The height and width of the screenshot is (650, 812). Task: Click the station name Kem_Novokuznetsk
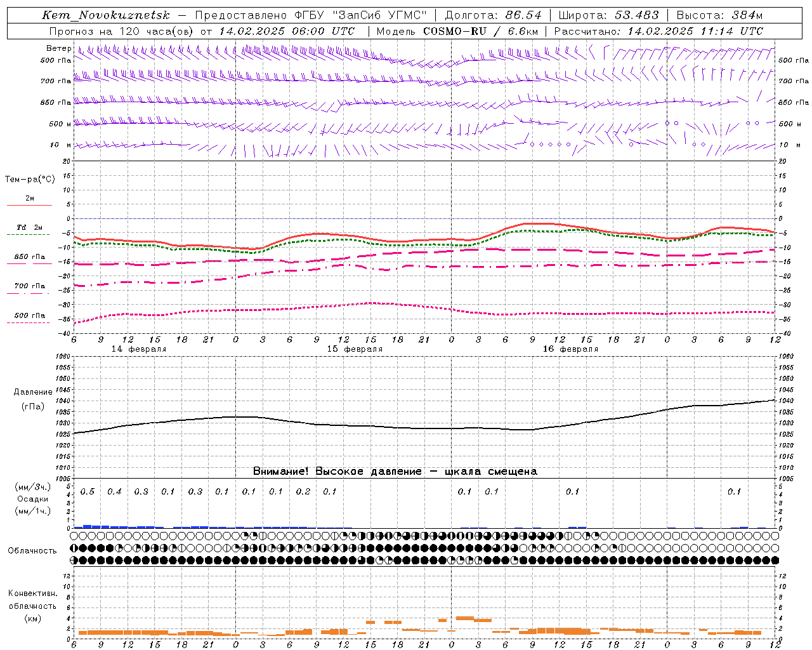[106, 15]
